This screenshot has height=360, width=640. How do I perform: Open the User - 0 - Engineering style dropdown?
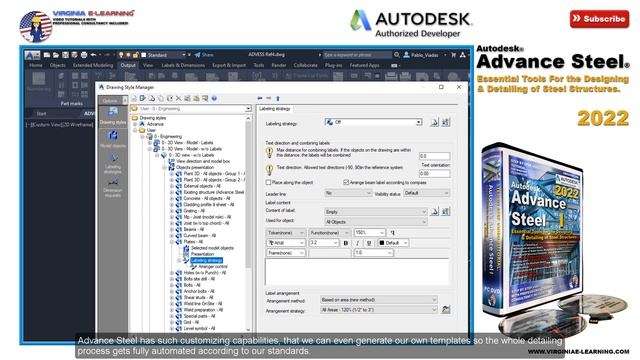click(x=191, y=109)
